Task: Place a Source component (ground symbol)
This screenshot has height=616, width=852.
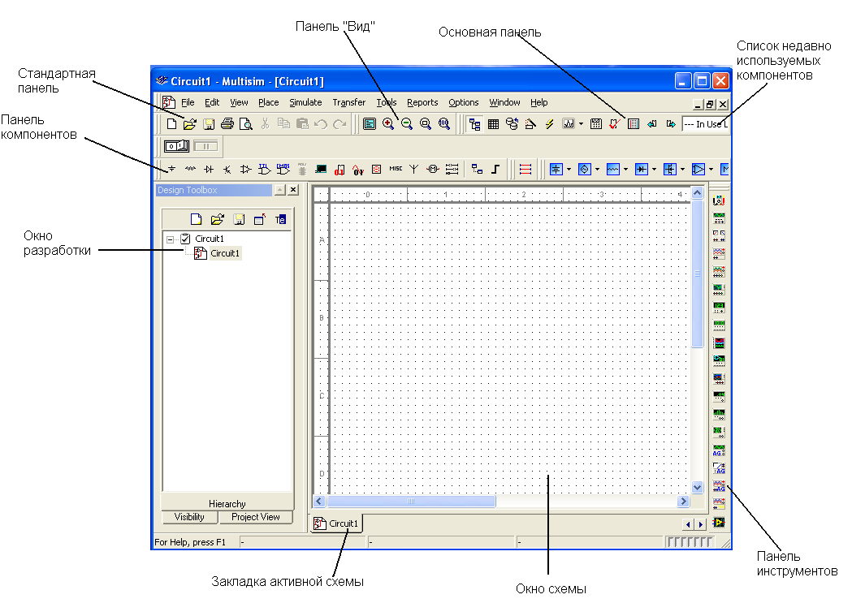Action: [x=171, y=169]
